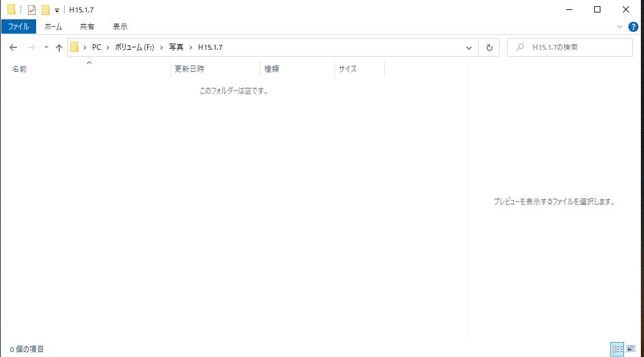Viewport: 644px width, 357px height.
Task: Open the address bar history dropdown
Action: [x=468, y=47]
